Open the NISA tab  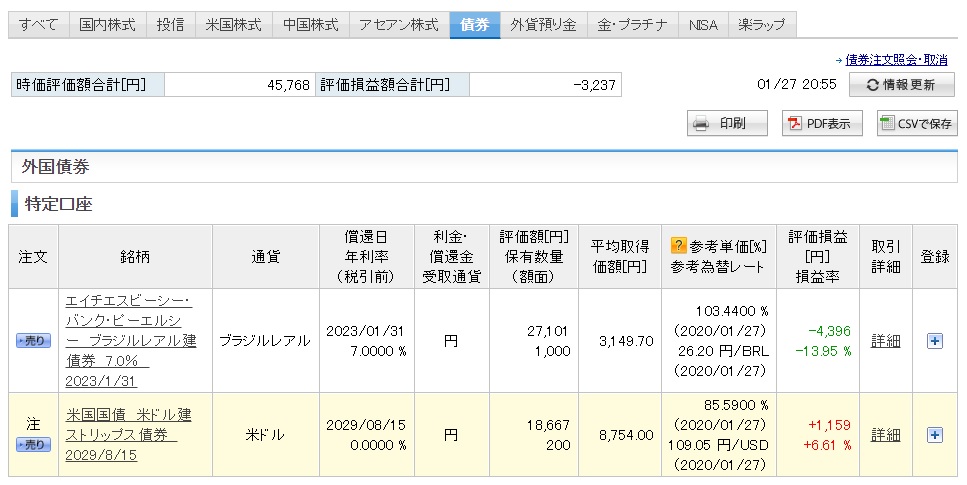coord(703,25)
